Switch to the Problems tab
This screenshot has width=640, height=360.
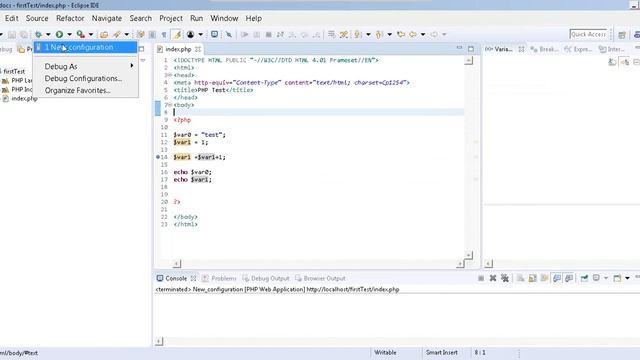(x=219, y=278)
